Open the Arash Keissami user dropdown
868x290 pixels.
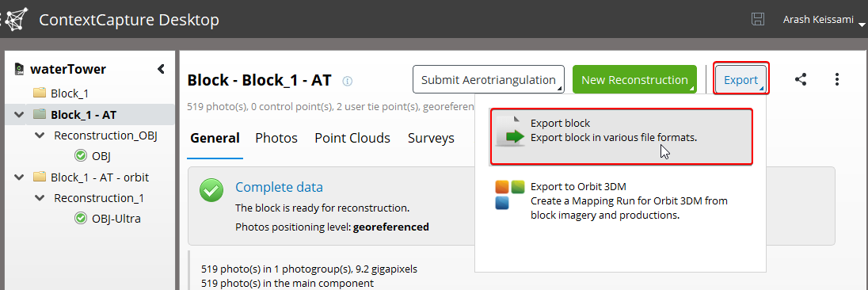point(824,20)
